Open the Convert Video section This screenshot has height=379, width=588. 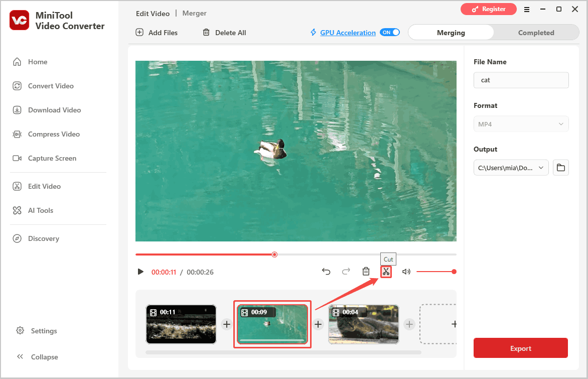43,86
